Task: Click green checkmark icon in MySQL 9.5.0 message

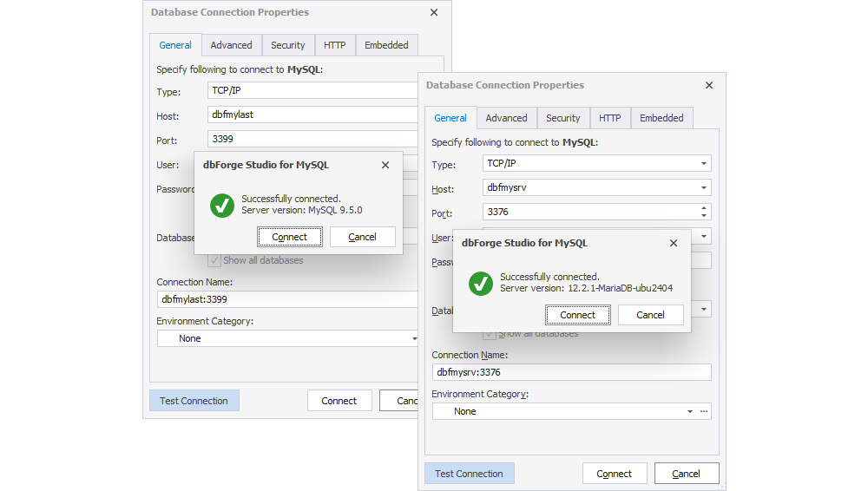Action: tap(222, 206)
